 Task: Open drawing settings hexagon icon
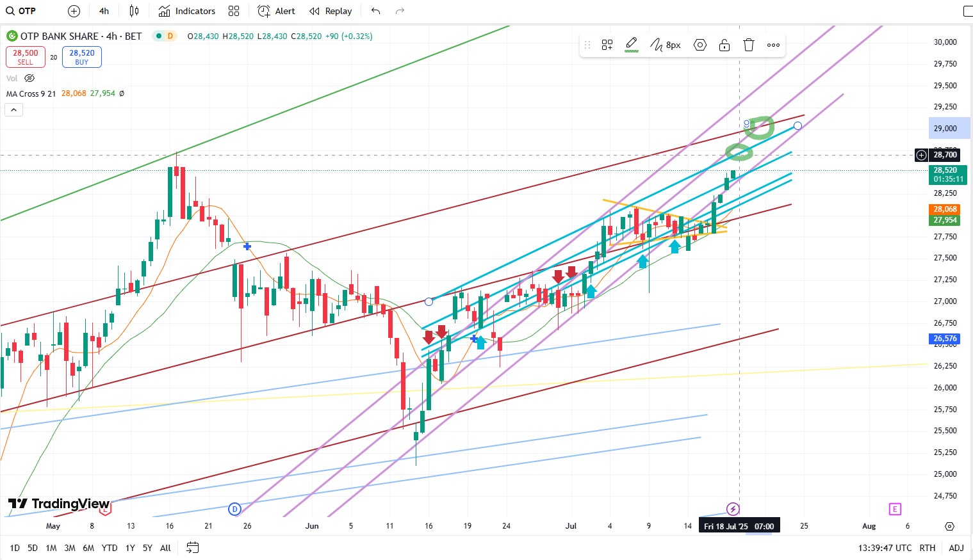(x=700, y=45)
